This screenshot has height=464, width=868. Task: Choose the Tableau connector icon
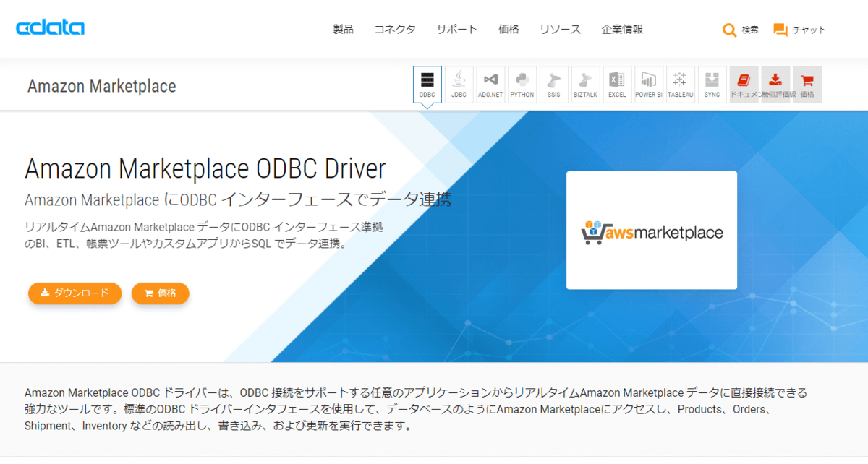[681, 85]
